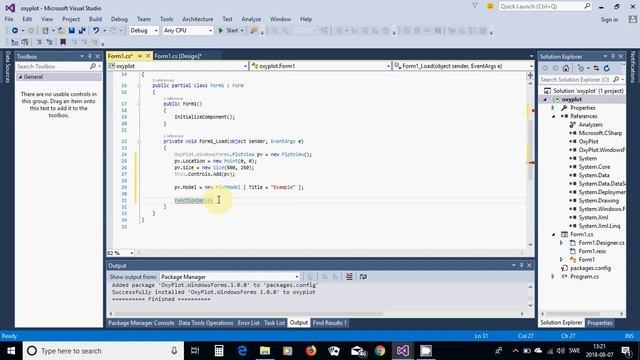Select Form1.resx file

[592, 251]
